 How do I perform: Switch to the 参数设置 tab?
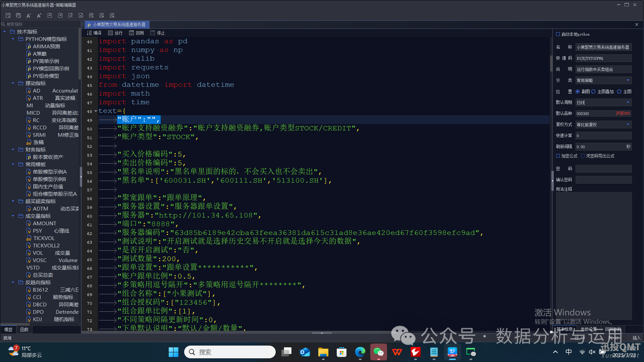(589, 329)
